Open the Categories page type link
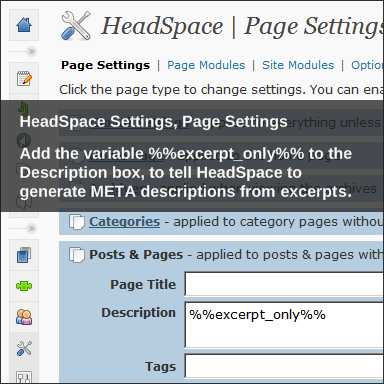 pyautogui.click(x=124, y=222)
